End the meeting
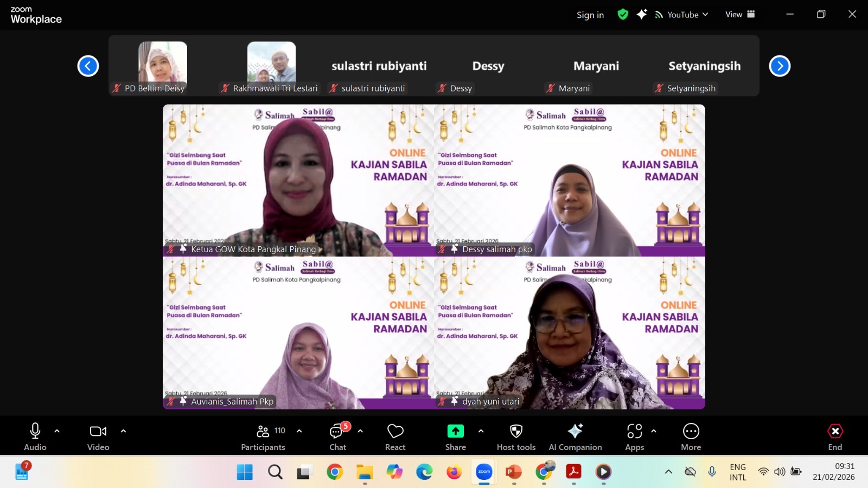This screenshot has width=868, height=488. [835, 437]
